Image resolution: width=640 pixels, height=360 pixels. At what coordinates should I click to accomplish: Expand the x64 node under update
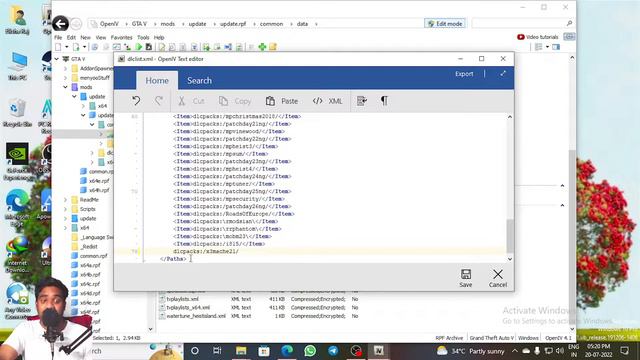pyautogui.click(x=83, y=106)
